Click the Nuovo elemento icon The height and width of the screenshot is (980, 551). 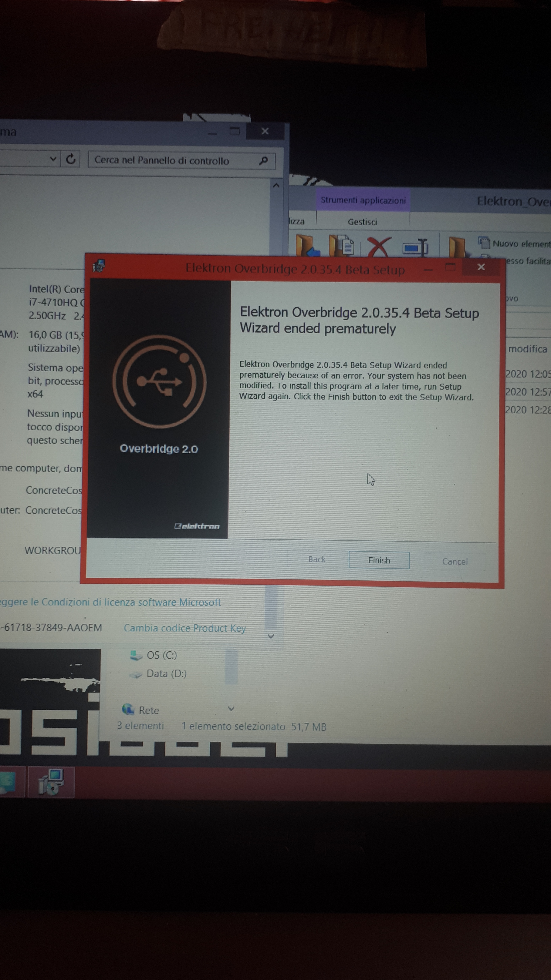484,242
